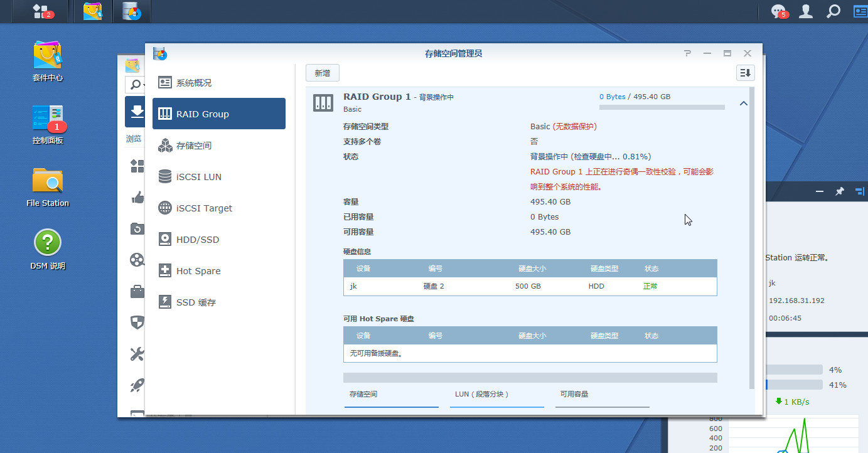Viewport: 868px width, 453px height.
Task: Click Package Center search box behind
Action: pyautogui.click(x=134, y=85)
